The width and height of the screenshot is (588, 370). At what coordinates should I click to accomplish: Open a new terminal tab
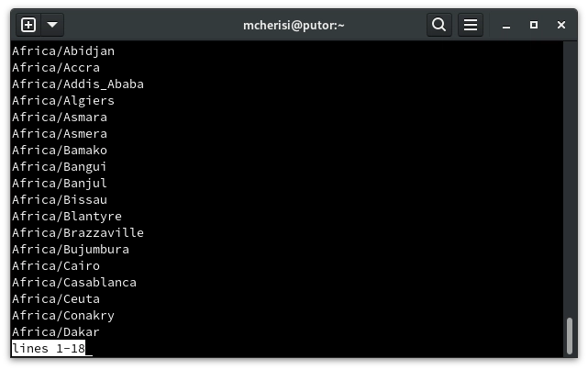coord(28,25)
